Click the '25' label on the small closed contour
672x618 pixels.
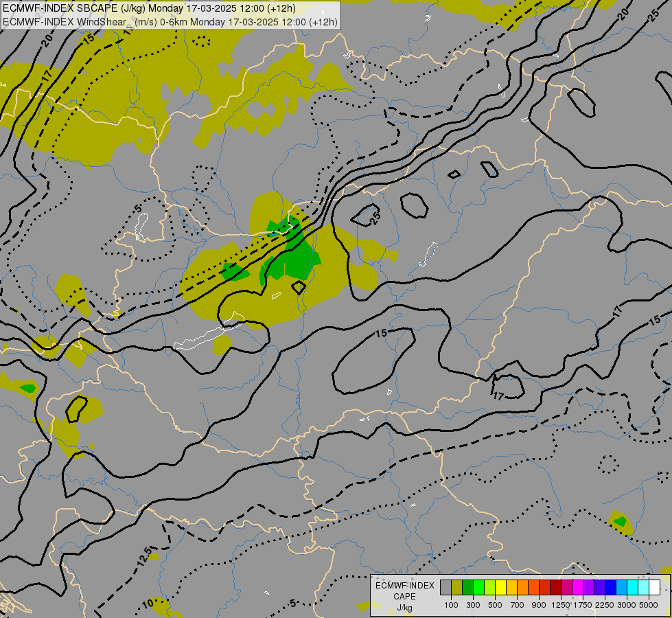375,218
